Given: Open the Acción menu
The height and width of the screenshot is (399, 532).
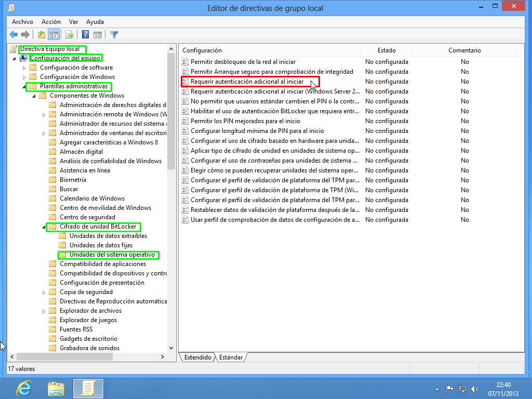Looking at the screenshot, I should point(51,22).
